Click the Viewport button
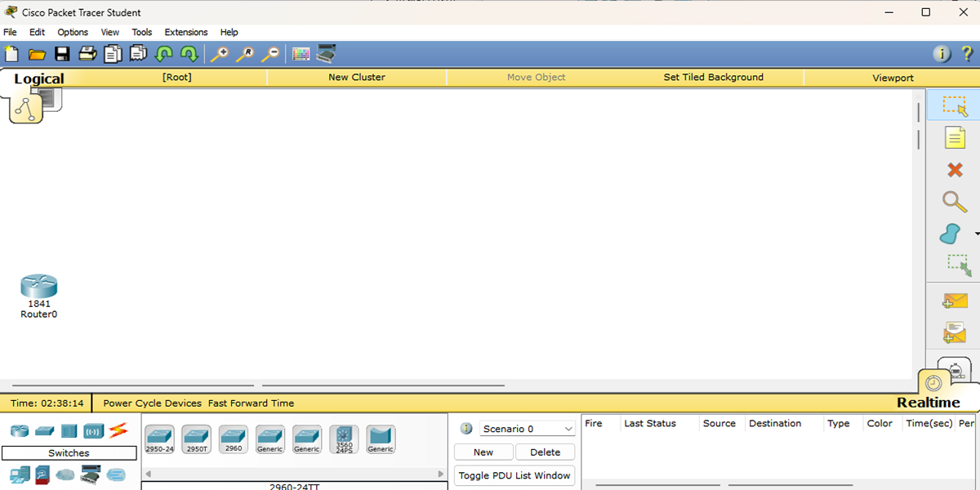 point(893,78)
